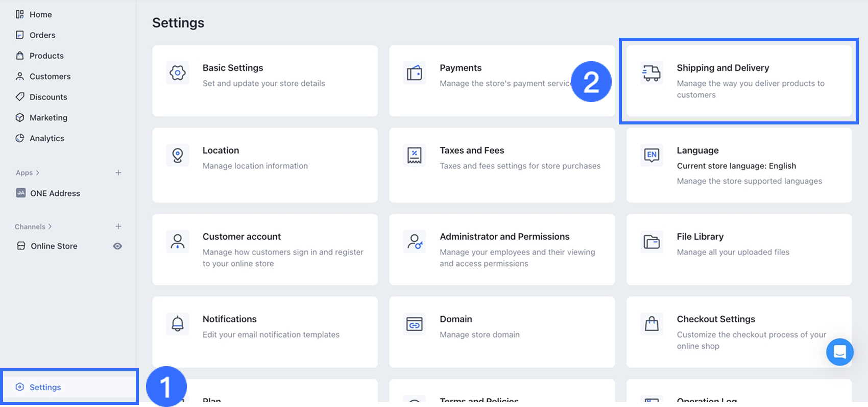Click the Settings page heading
The image size is (868, 407).
point(178,22)
